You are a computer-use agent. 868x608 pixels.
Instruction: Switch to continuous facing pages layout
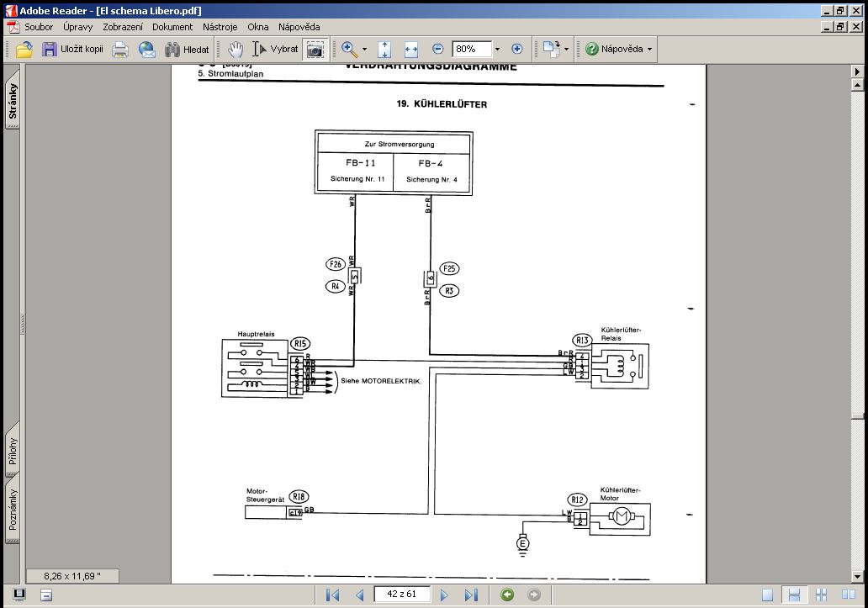822,595
